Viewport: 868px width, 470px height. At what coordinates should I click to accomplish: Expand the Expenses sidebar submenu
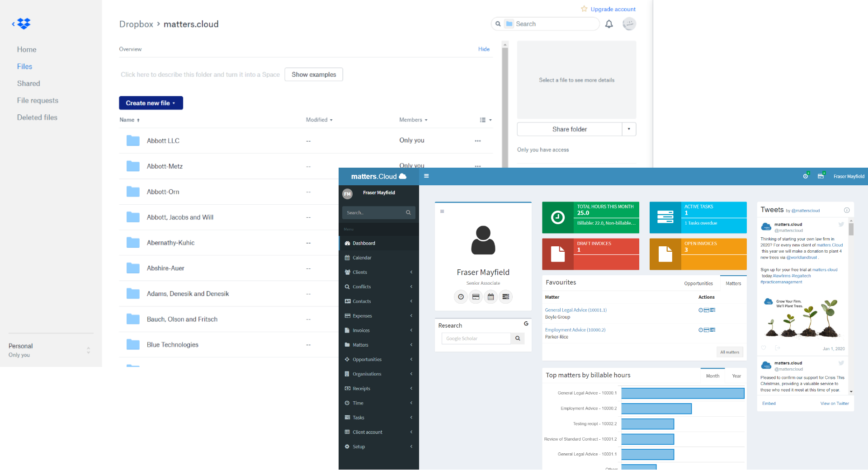tap(411, 316)
